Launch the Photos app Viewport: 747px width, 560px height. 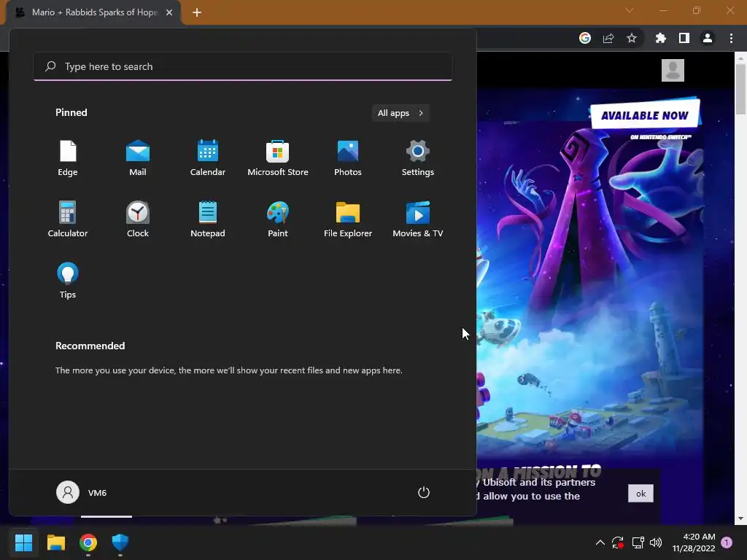tap(348, 158)
